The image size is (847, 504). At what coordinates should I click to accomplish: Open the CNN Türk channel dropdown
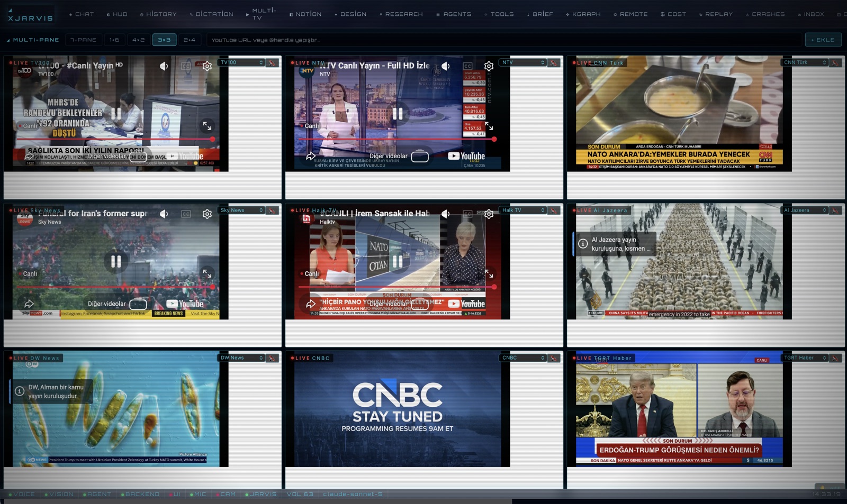pos(805,62)
